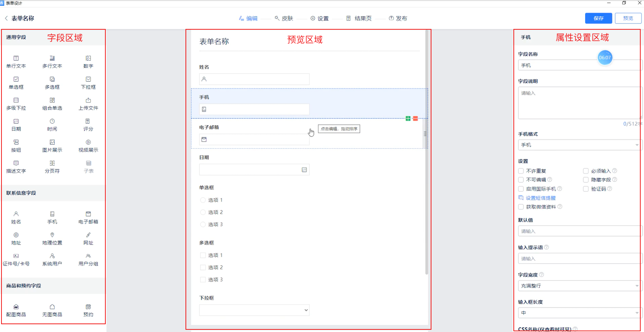This screenshot has width=644, height=332.
Task: Expand the 字段宽度 dropdown
Action: [579, 286]
